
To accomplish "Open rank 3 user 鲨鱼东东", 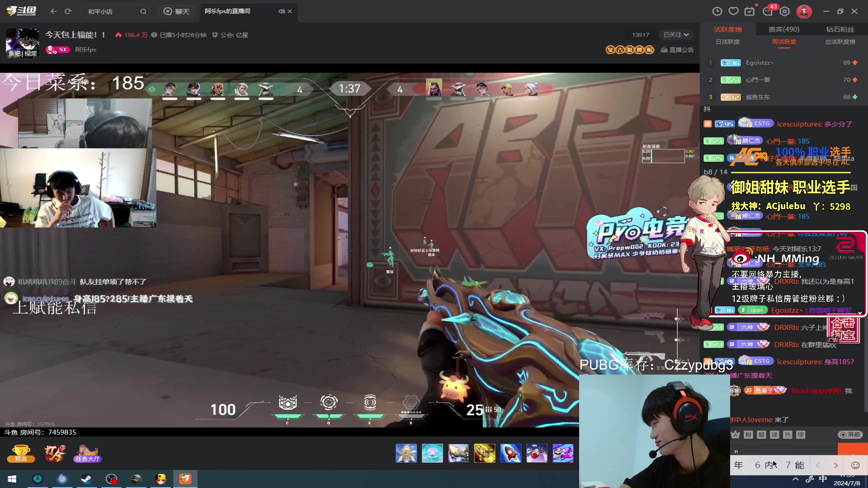I will [x=758, y=97].
